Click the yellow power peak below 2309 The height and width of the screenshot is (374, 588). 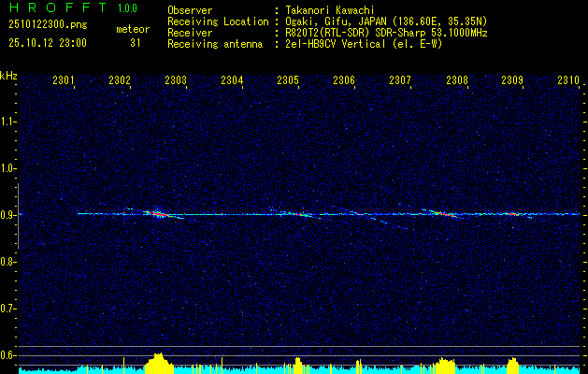tap(512, 366)
